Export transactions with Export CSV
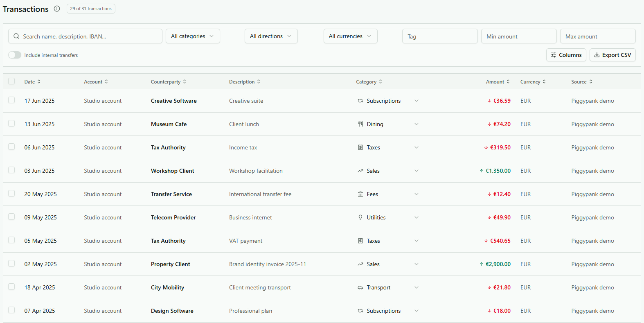This screenshot has height=323, width=644. pyautogui.click(x=612, y=55)
